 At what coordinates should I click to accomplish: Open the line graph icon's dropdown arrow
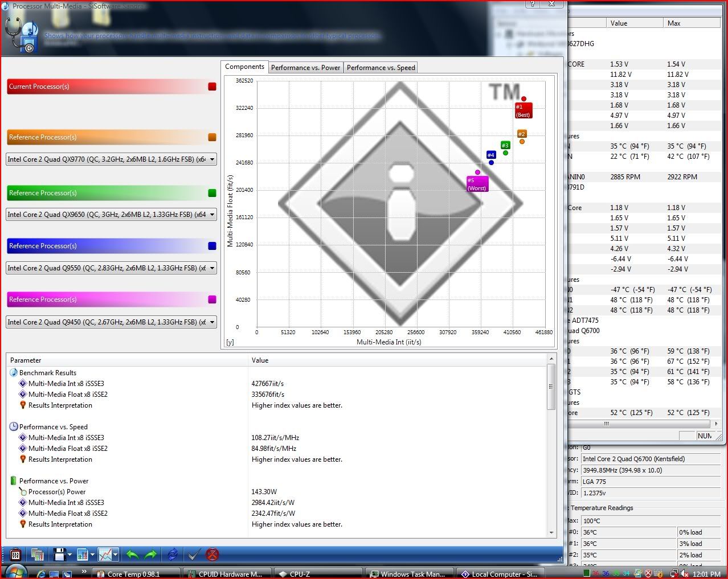(x=115, y=555)
